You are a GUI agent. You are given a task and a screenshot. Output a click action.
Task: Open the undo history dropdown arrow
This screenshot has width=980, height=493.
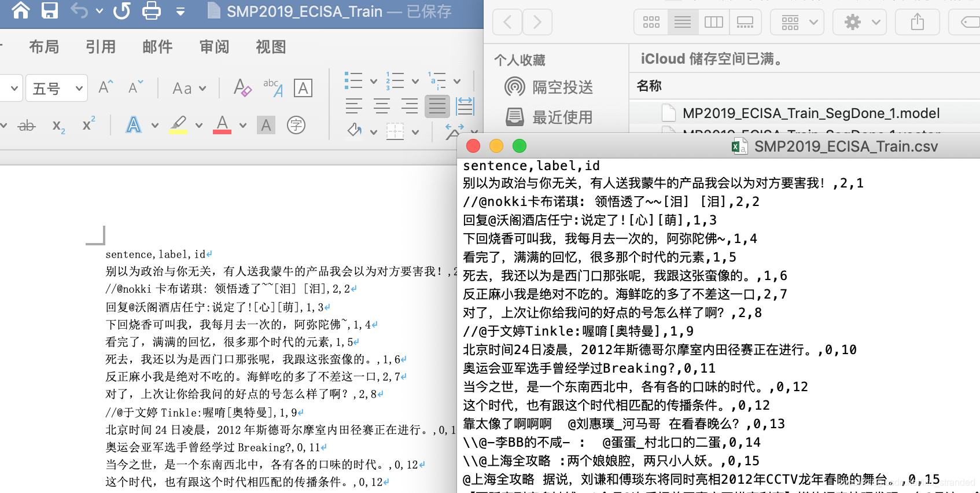(100, 11)
